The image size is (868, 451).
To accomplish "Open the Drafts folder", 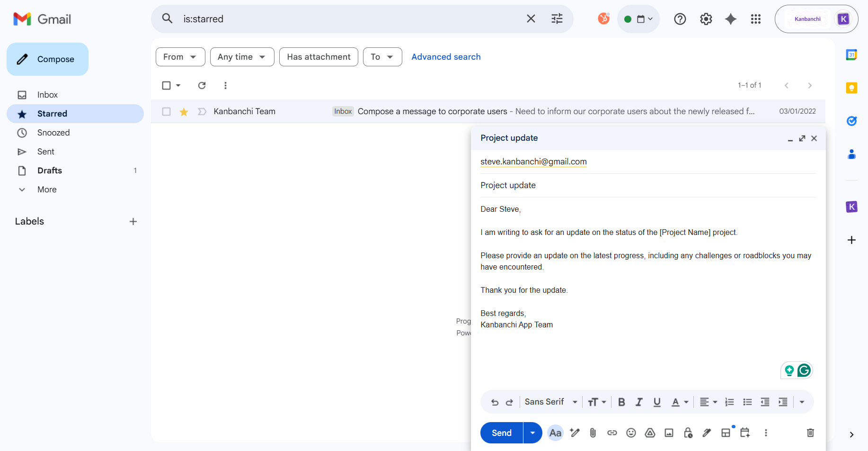I will (x=49, y=170).
